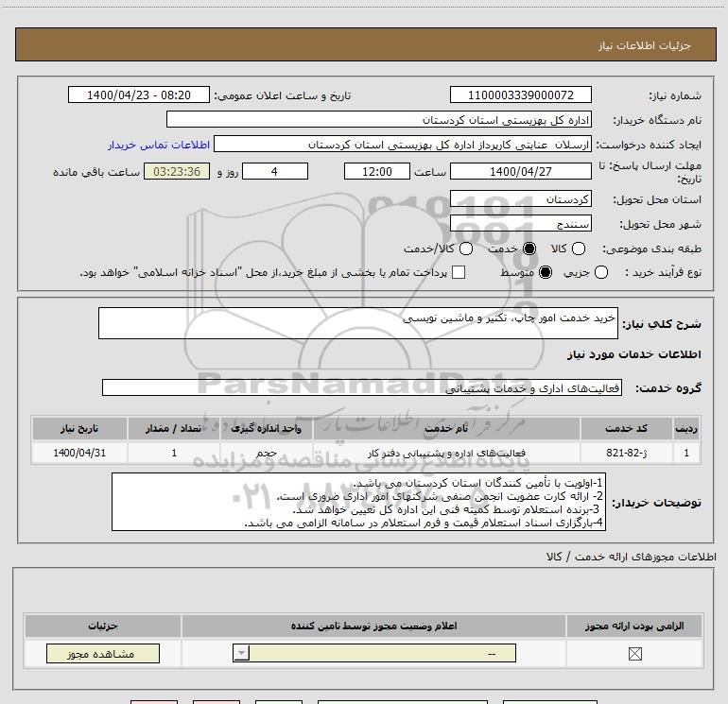Click the مشاهده مجوز button
This screenshot has width=728, height=704.
103,653
